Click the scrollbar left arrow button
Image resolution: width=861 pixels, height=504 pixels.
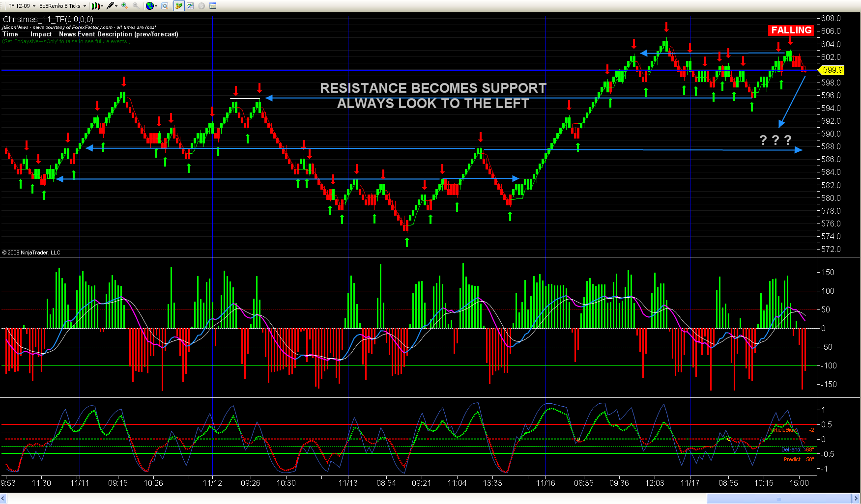[x=3, y=499]
